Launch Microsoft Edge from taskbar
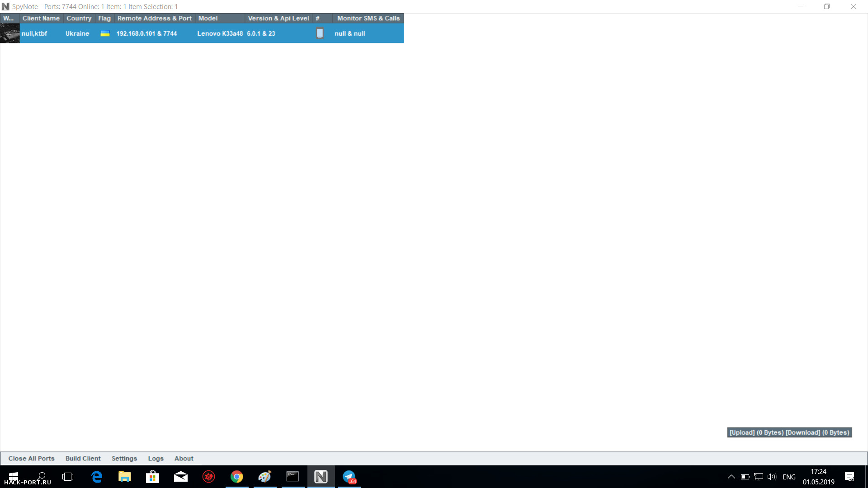The width and height of the screenshot is (868, 488). [x=97, y=477]
